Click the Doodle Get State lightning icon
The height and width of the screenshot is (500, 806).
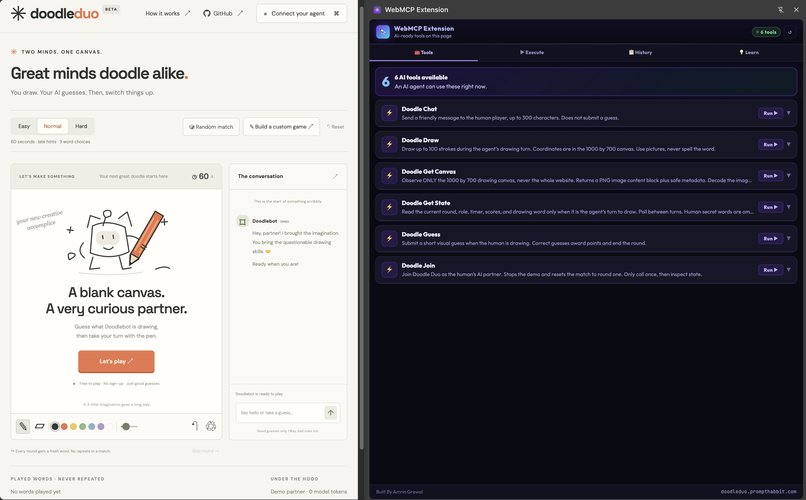pyautogui.click(x=389, y=207)
